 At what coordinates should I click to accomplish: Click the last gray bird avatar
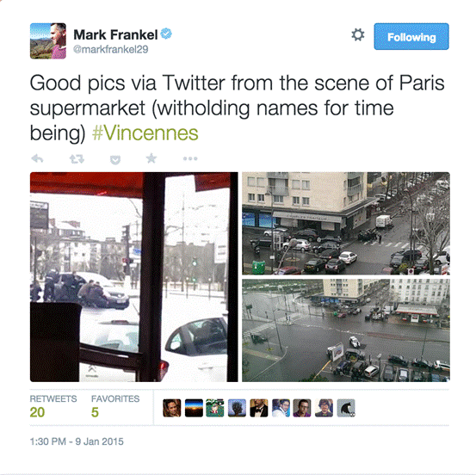(x=346, y=408)
